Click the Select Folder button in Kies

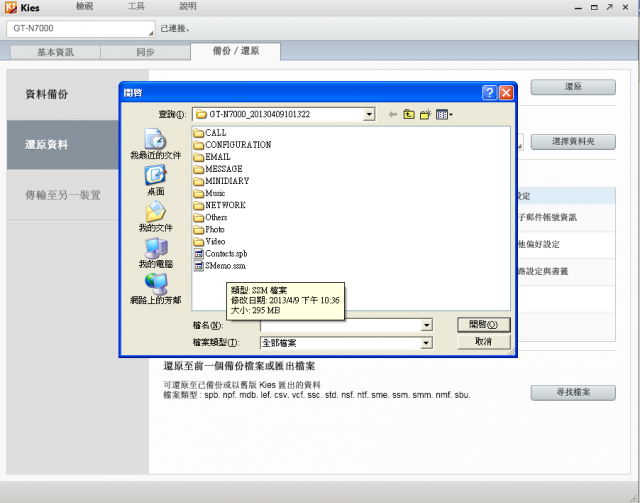(x=573, y=142)
